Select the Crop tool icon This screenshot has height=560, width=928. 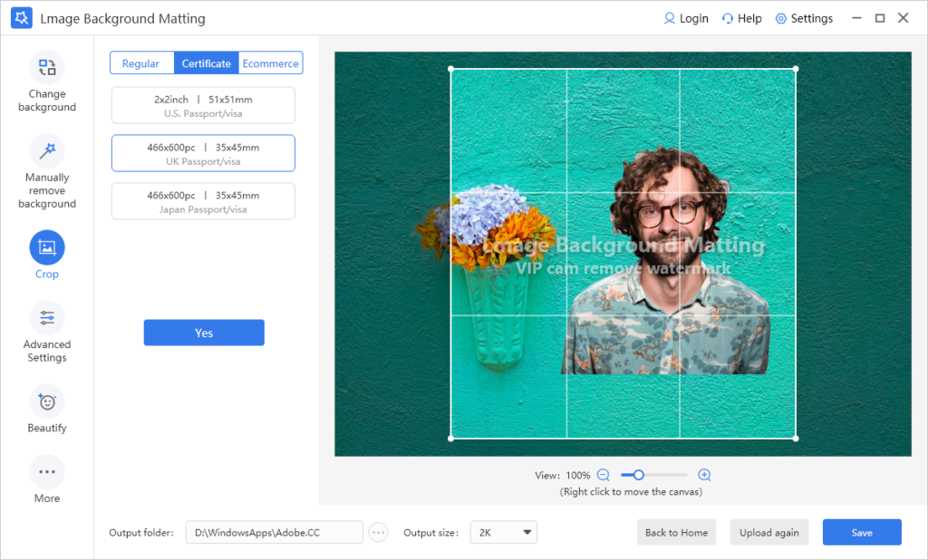click(x=47, y=247)
